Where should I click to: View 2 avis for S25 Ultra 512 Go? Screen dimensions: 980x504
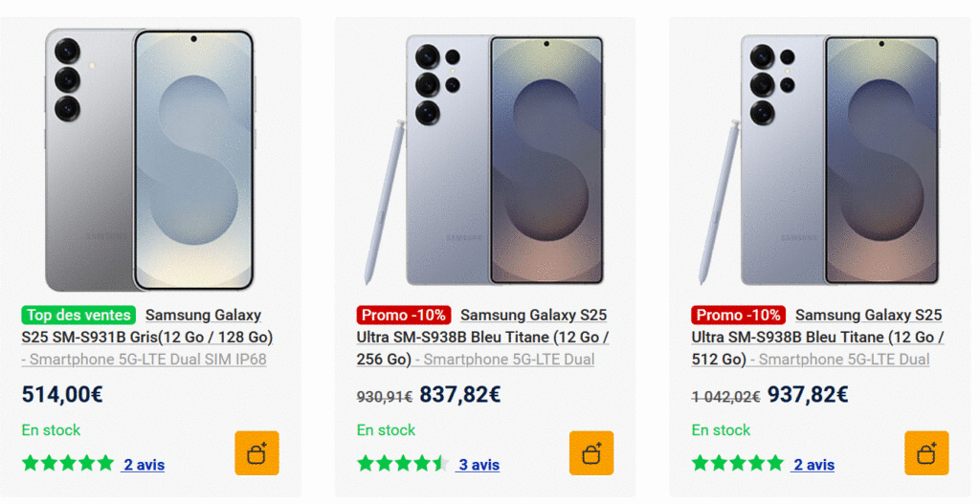coord(813,465)
